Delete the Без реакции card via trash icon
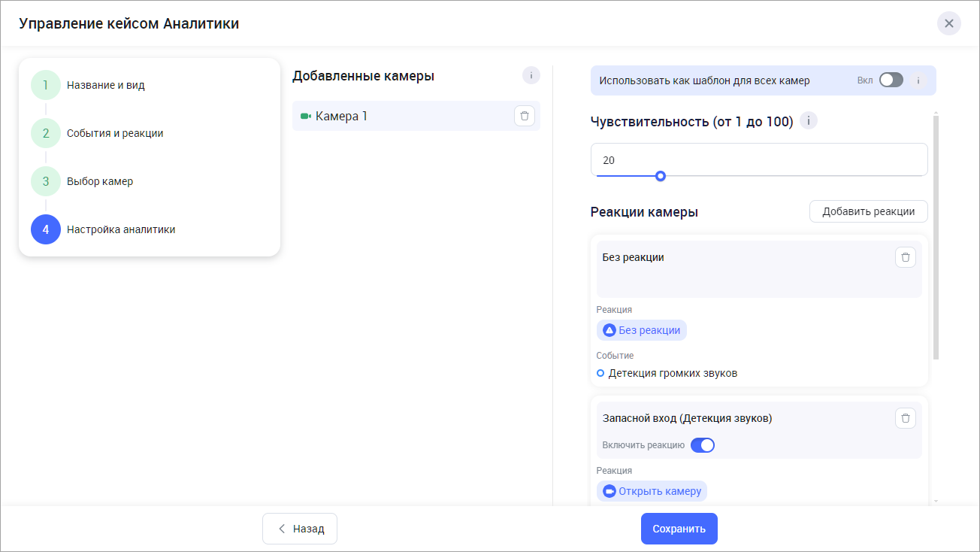 point(905,257)
